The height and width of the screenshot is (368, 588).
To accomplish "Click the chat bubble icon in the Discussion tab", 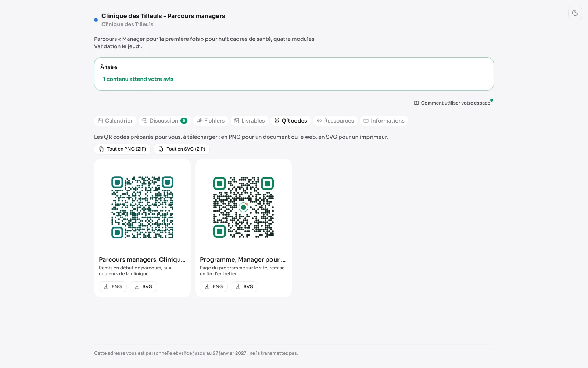I will point(145,121).
